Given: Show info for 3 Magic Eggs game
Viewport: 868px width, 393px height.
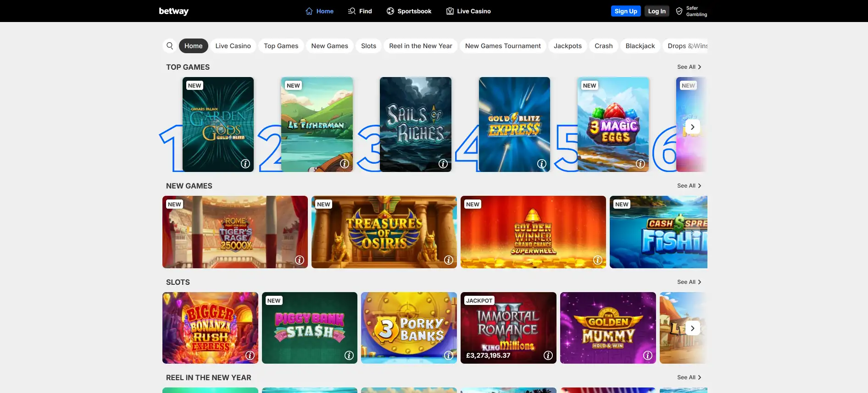Looking at the screenshot, I should [x=640, y=164].
